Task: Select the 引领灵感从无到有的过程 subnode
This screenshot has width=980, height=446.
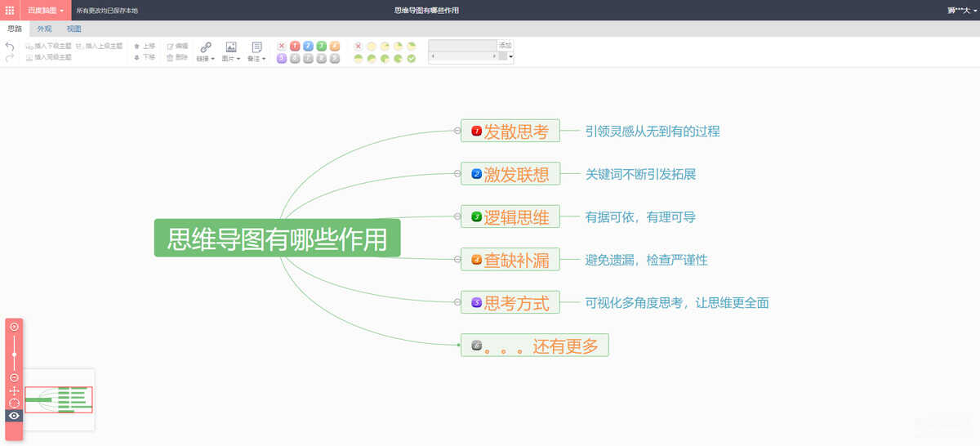Action: (x=653, y=131)
